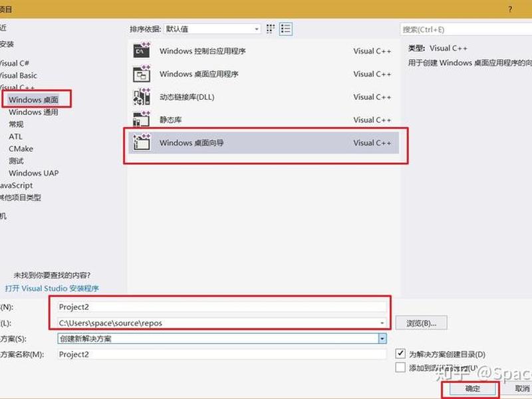Open the ATL category
Viewport: 532px width, 399px height.
[15, 136]
